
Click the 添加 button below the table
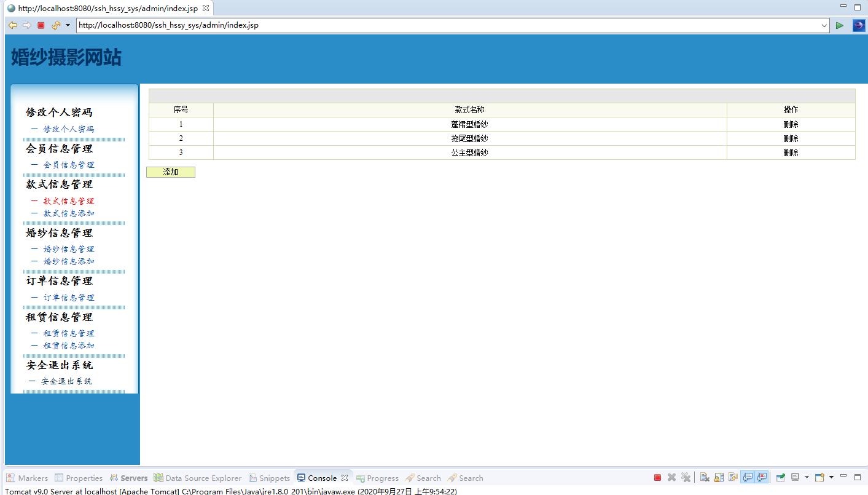point(171,172)
